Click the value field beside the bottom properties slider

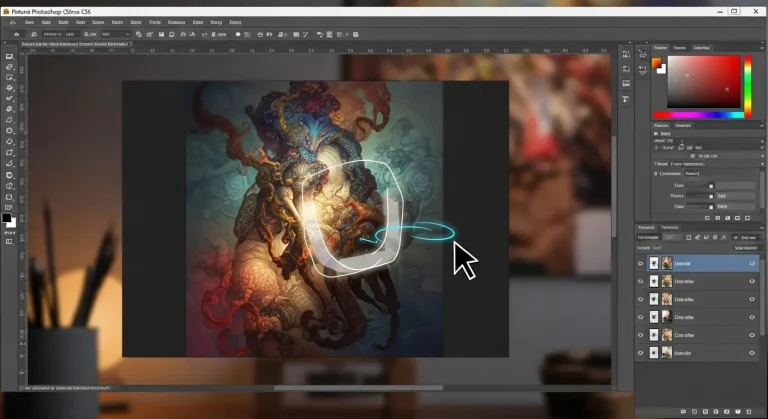[x=736, y=207]
